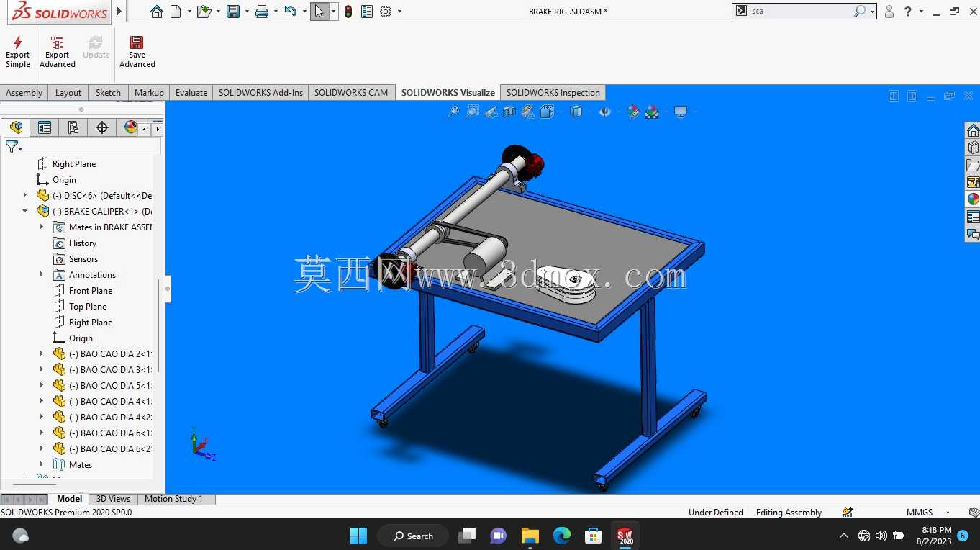Click the search commands input field
The width and height of the screenshot is (980, 550).
800,11
